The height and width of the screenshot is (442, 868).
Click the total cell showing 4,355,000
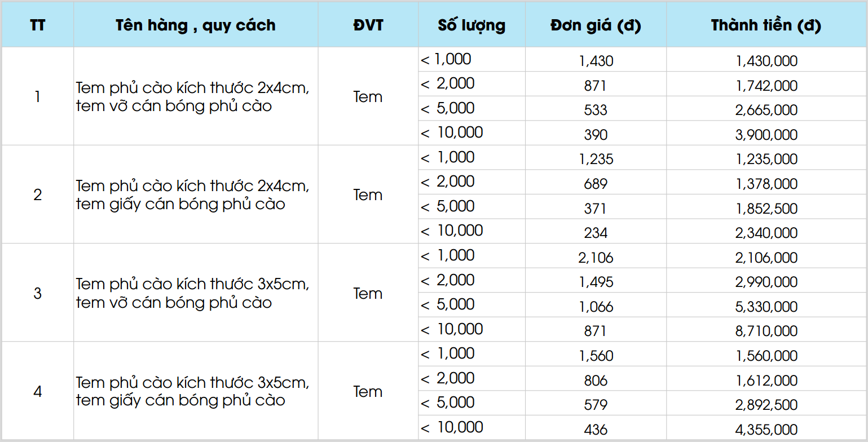point(766,428)
